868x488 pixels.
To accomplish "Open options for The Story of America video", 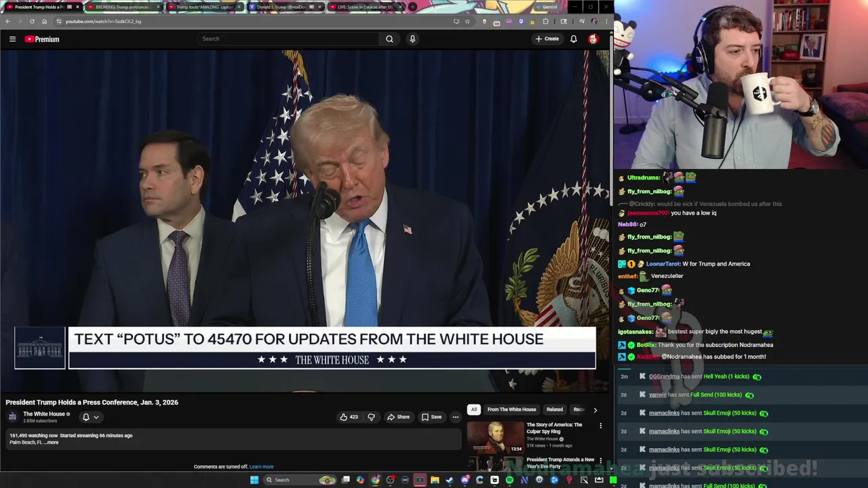I will (600, 426).
